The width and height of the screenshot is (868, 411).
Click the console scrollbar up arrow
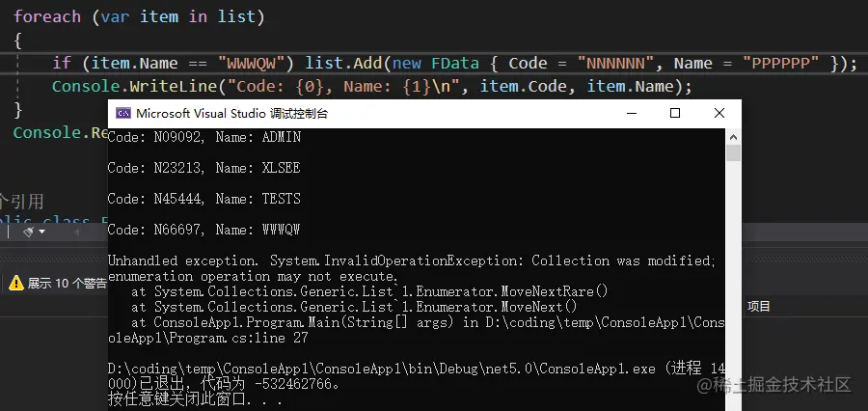point(734,137)
